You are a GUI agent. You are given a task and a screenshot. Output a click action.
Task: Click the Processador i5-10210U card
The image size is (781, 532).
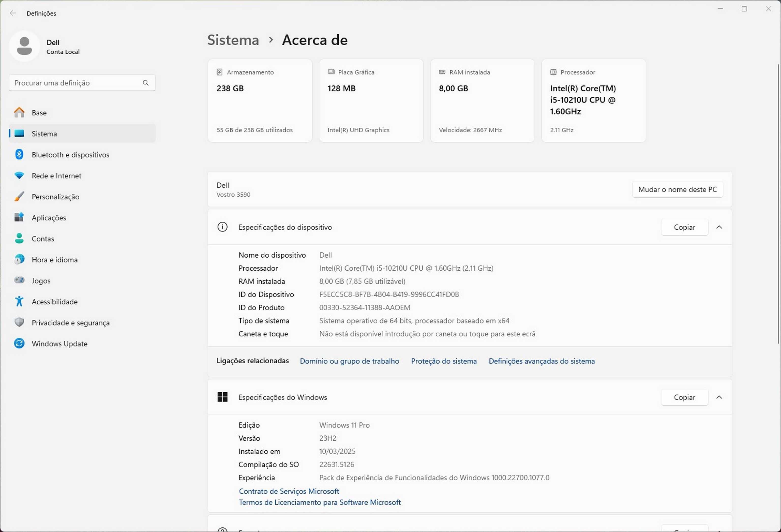point(593,100)
